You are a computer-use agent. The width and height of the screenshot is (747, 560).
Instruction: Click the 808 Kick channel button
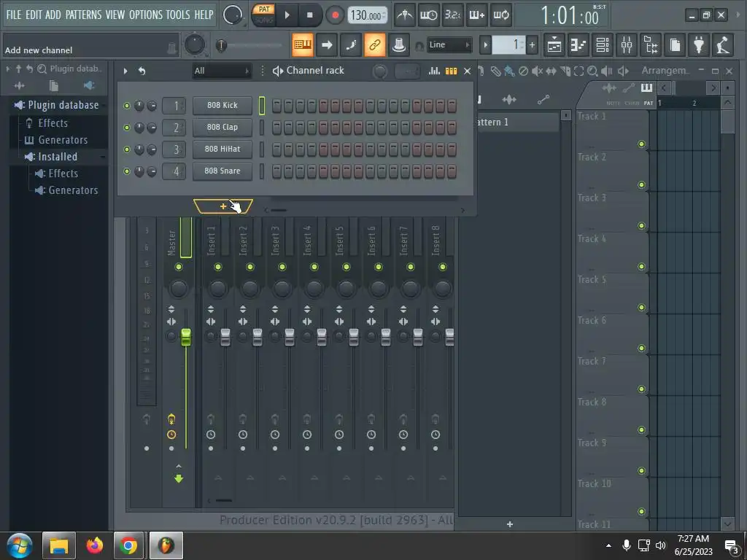[x=222, y=105]
